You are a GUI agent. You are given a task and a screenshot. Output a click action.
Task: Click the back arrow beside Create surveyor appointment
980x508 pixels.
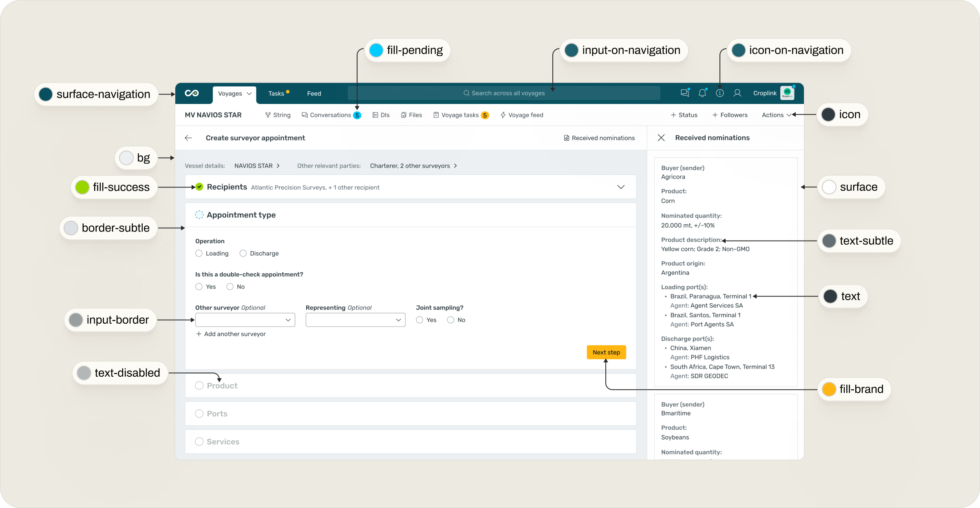(x=188, y=138)
